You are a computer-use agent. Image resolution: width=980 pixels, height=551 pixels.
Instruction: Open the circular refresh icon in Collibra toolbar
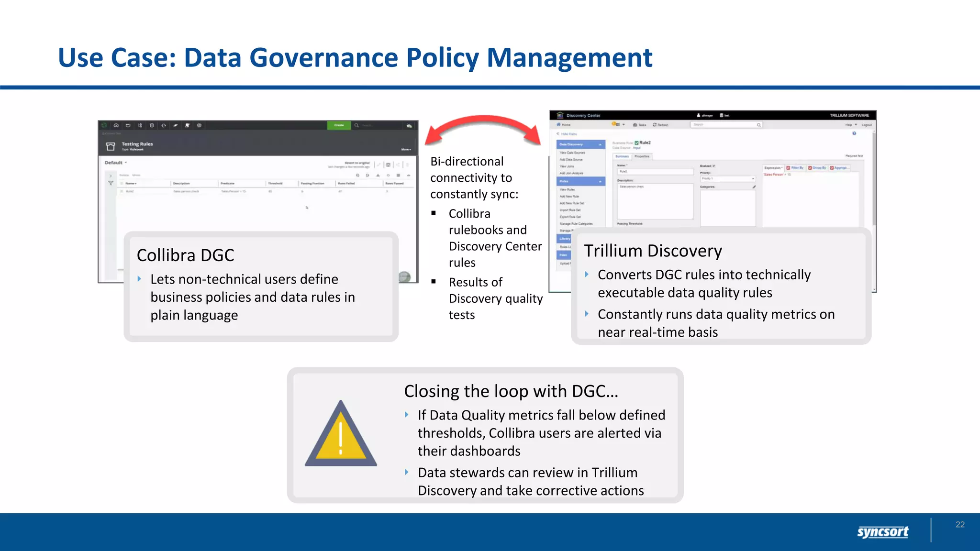coord(164,125)
